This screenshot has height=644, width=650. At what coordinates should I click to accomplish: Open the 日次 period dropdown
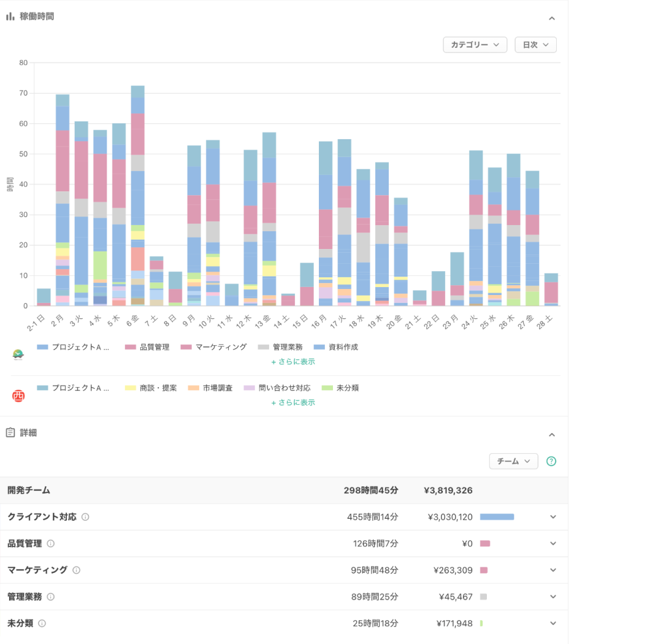click(x=535, y=45)
